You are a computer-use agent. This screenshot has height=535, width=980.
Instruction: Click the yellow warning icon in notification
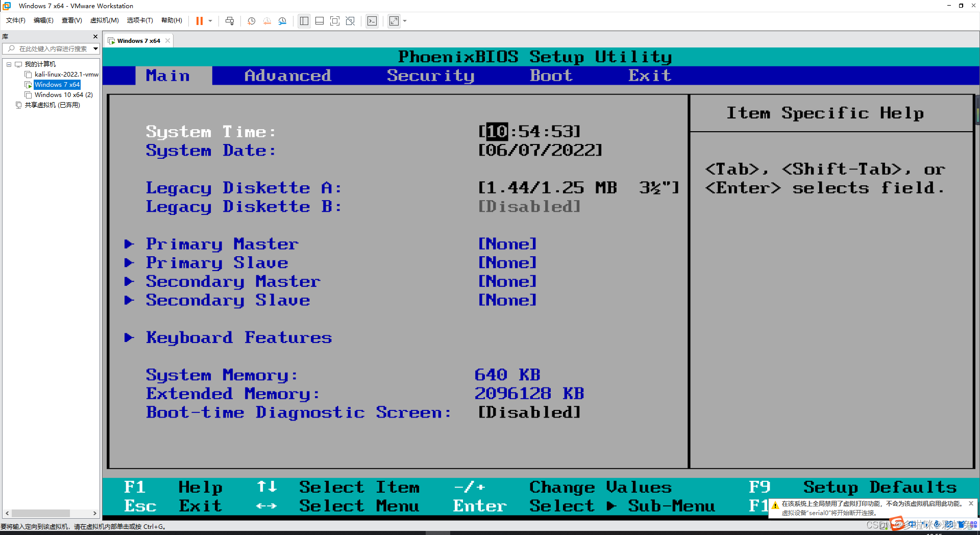pos(775,506)
